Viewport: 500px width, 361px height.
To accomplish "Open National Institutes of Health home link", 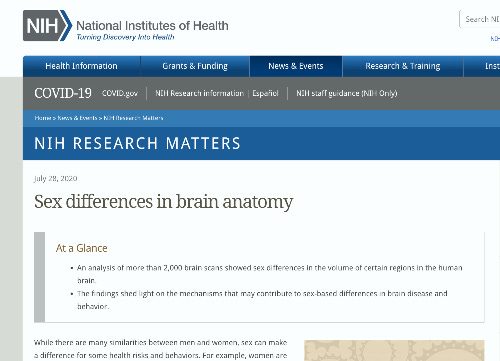I will click(x=152, y=26).
